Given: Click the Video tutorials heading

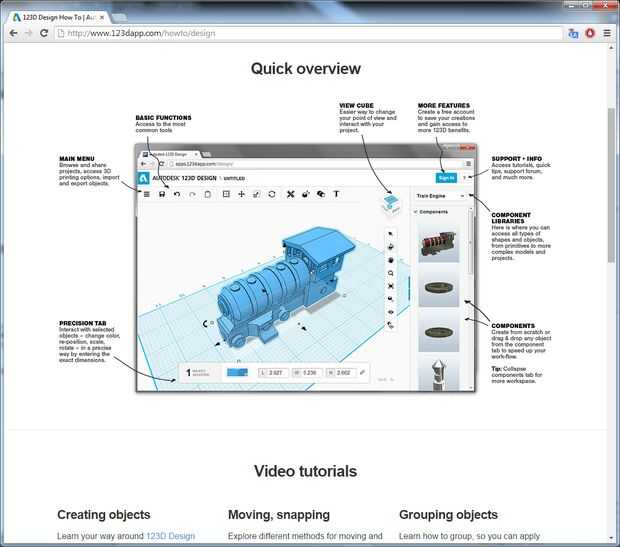Looking at the screenshot, I should tap(305, 471).
